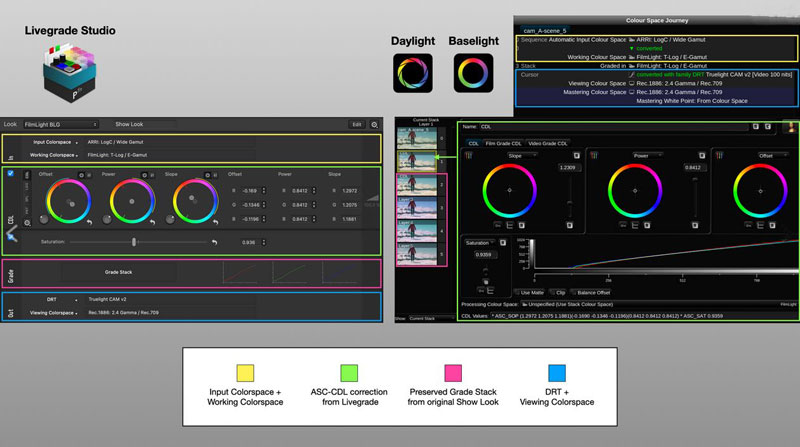This screenshot has height=447, width=800.
Task: Click the Slope wheel luminance knob
Action: (170, 220)
